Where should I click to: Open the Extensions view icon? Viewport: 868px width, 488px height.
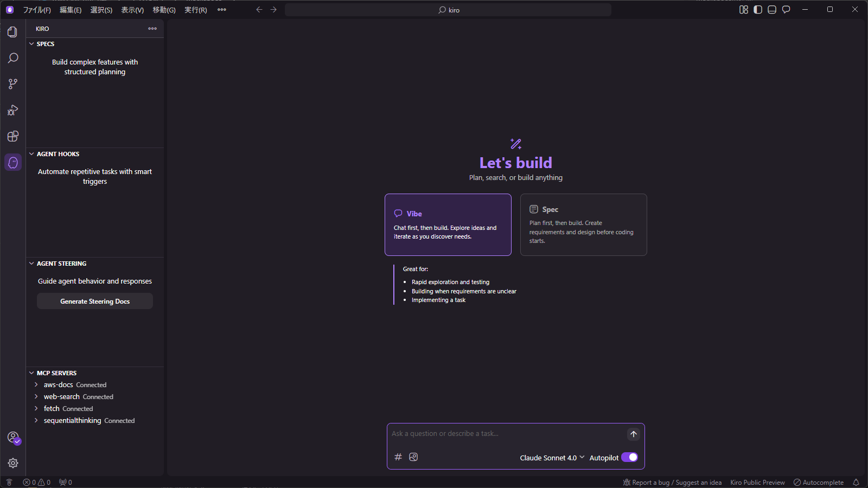pyautogui.click(x=12, y=136)
